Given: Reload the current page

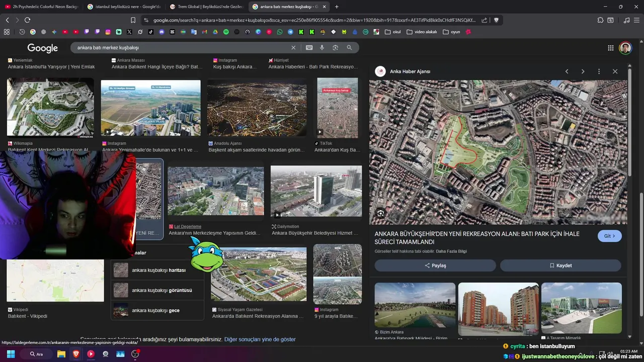Looking at the screenshot, I should pyautogui.click(x=27, y=20).
